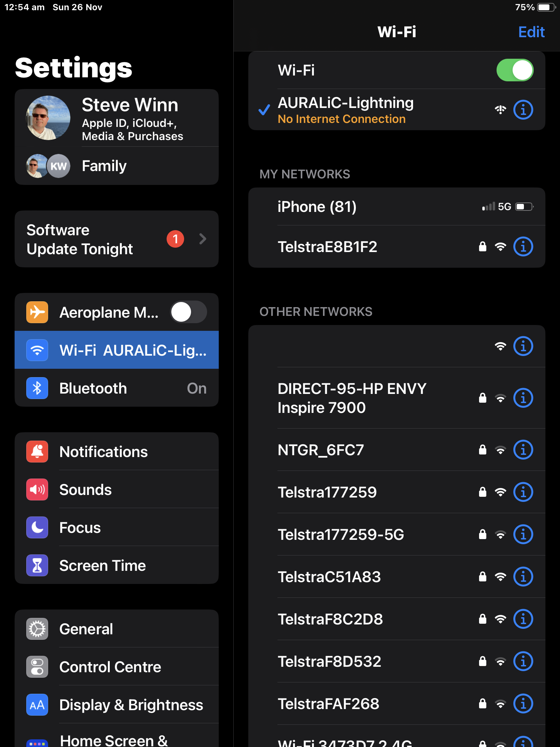Tap the battery icon in status bar
This screenshot has height=747, width=560.
click(x=547, y=7)
